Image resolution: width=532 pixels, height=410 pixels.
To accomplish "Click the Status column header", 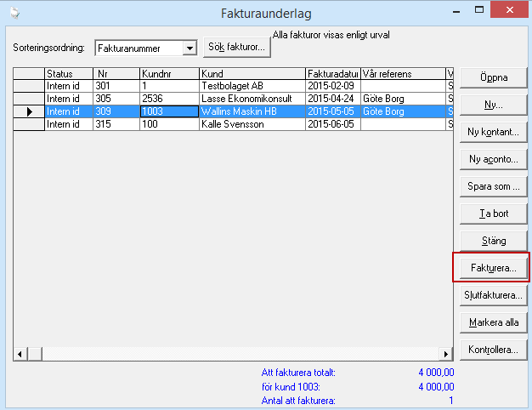I will [x=69, y=74].
